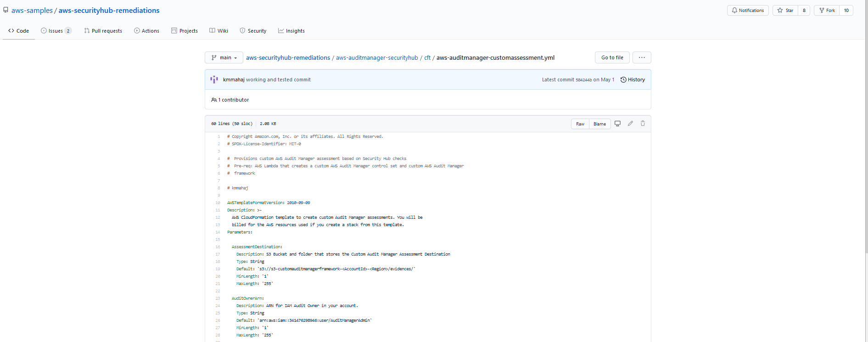Click the repository icon beside aws-samples
The height and width of the screenshot is (342, 868).
[x=6, y=10]
